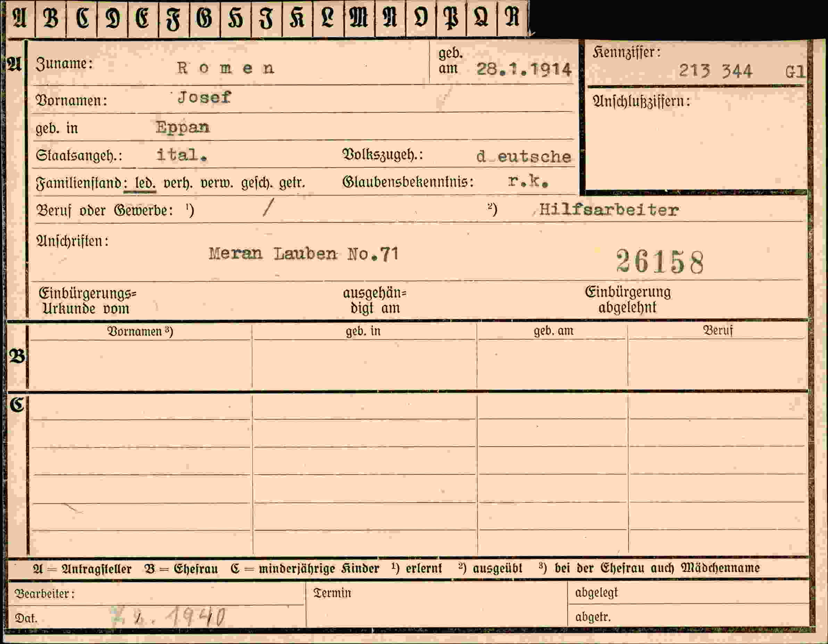Viewport: 828px width, 644px height.
Task: Click the 'Staatsangeh.:' label
Action: pyautogui.click(x=79, y=156)
